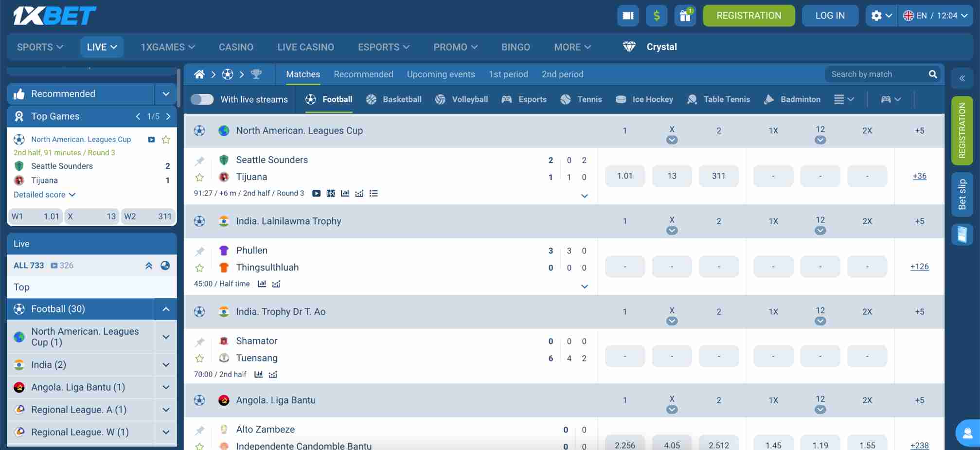Expand Detailed score in Top Games
This screenshot has width=980, height=450.
[44, 195]
